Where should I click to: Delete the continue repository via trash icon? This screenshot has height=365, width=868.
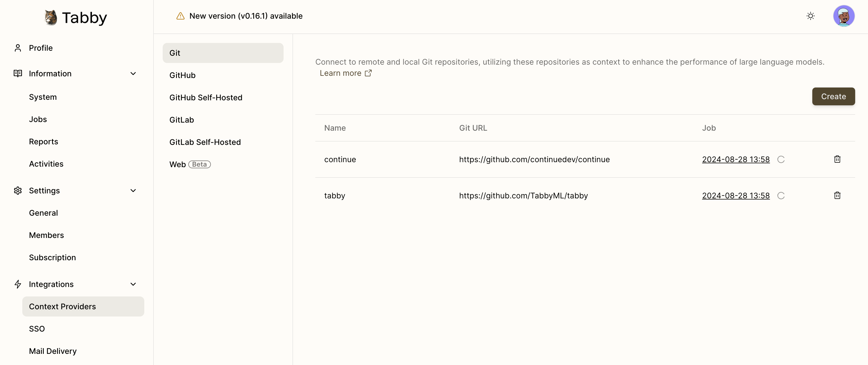pyautogui.click(x=837, y=159)
